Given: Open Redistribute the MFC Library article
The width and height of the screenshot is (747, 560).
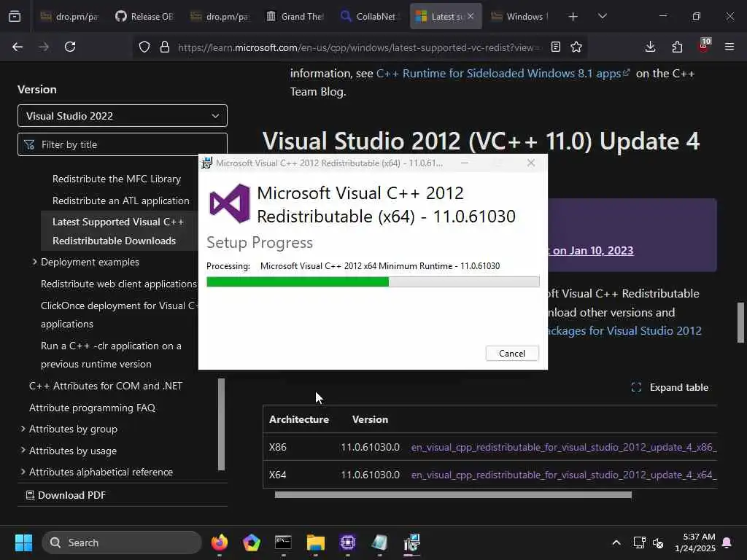Looking at the screenshot, I should click(117, 179).
